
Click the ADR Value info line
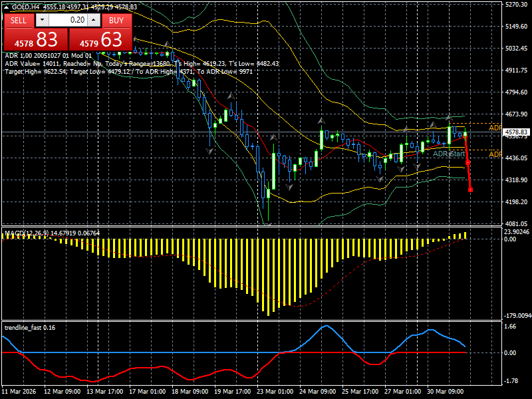point(142,63)
